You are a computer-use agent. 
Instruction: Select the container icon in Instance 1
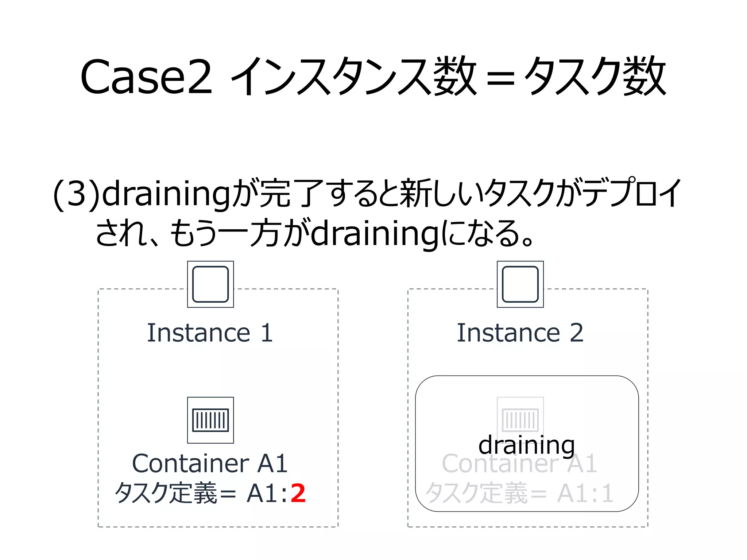[x=210, y=420]
